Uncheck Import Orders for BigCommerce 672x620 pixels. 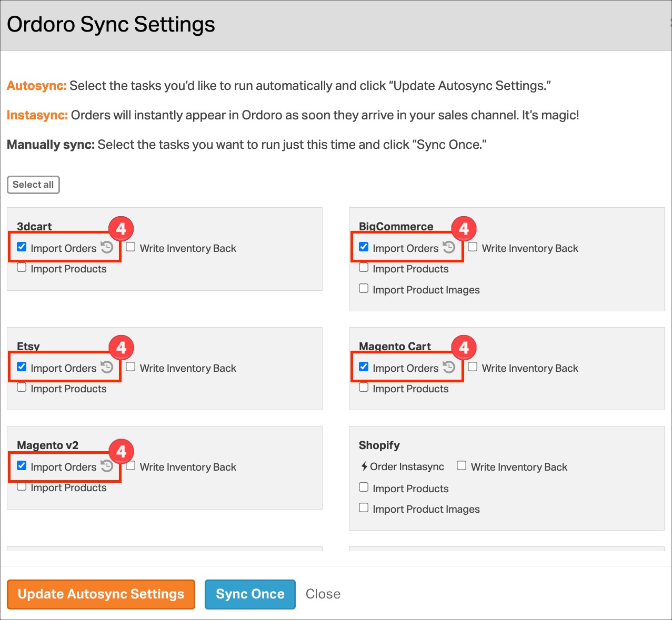[364, 247]
